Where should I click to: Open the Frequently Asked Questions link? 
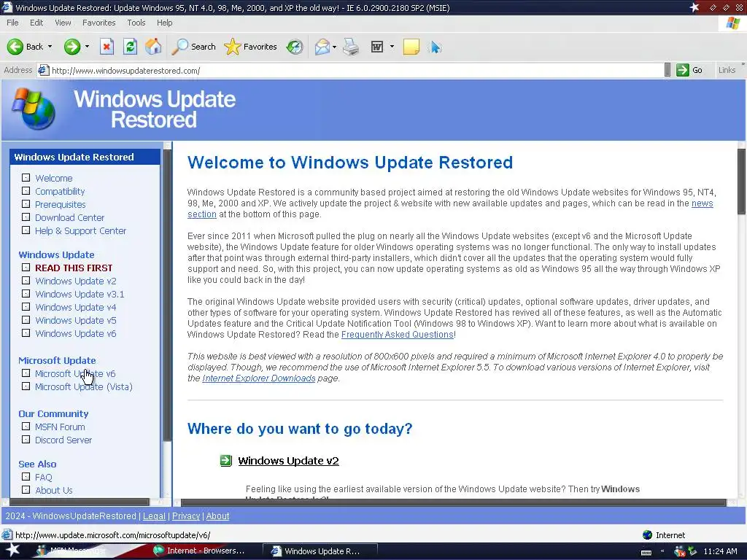click(x=398, y=334)
